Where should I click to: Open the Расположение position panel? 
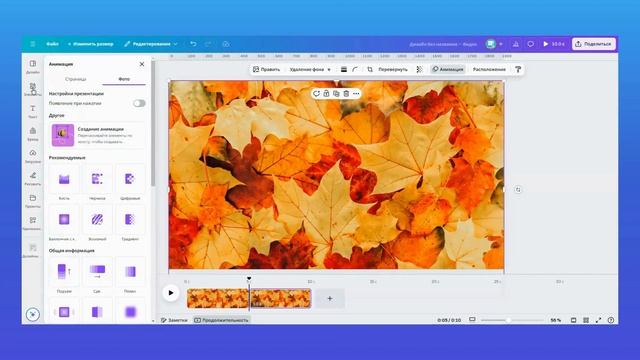(x=489, y=69)
